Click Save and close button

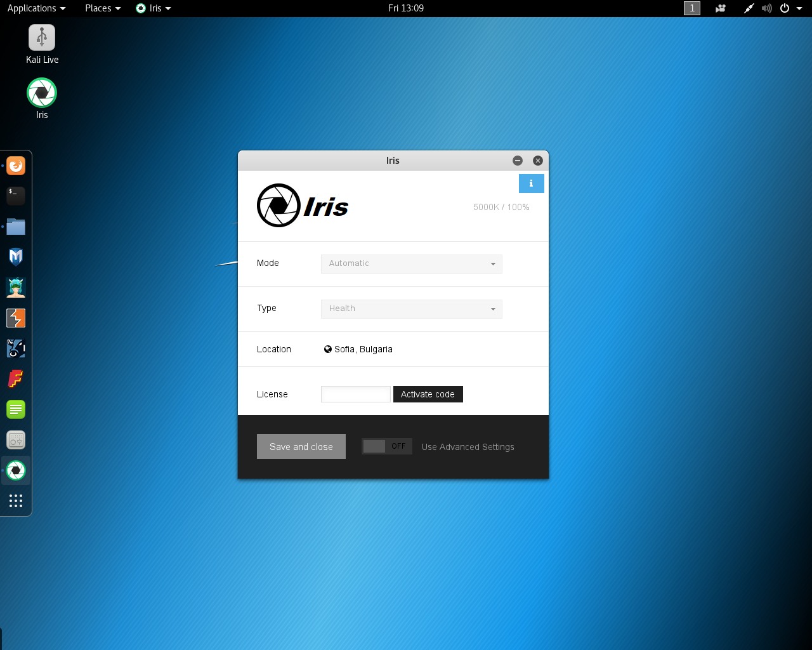(x=301, y=447)
